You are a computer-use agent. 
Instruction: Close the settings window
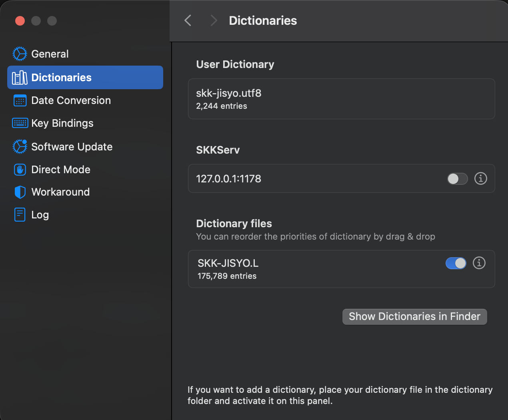tap(20, 21)
